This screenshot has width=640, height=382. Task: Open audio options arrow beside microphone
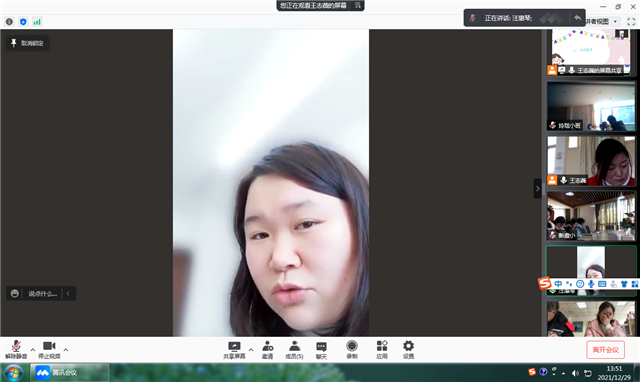pos(33,350)
